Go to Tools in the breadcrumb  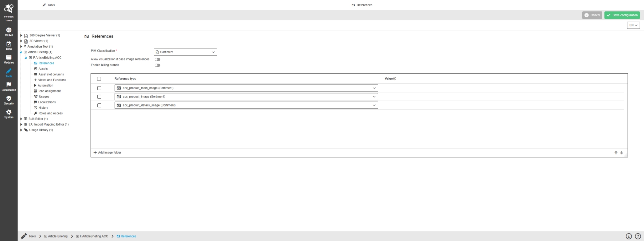pyautogui.click(x=32, y=236)
